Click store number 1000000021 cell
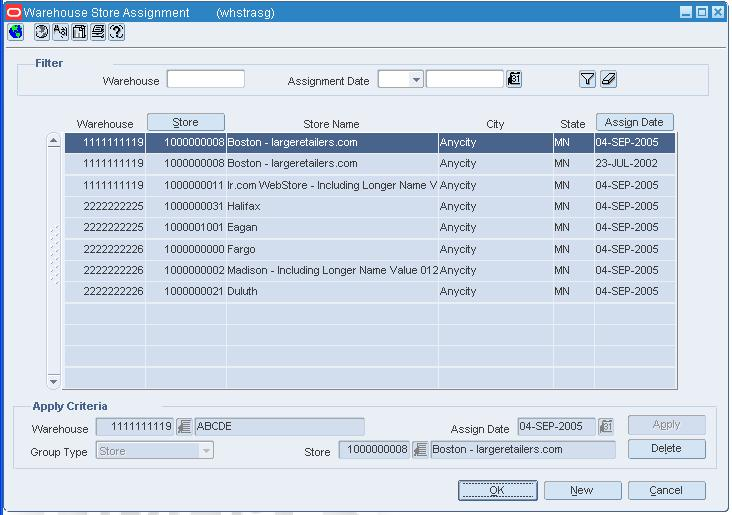Screen dimensions: 732x515 coord(186,292)
